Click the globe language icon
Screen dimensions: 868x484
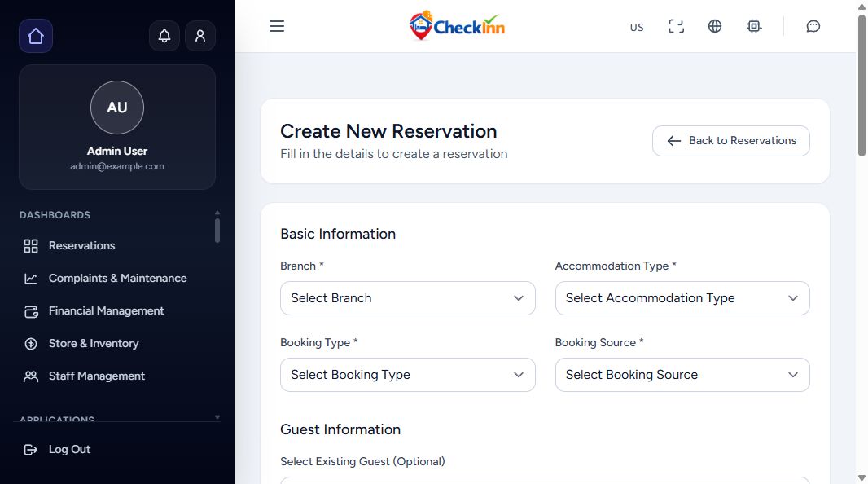pyautogui.click(x=715, y=26)
